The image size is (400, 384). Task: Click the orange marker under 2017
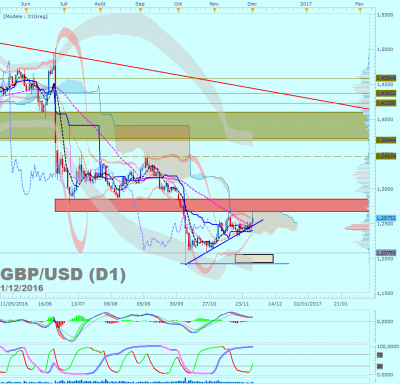coord(307,10)
